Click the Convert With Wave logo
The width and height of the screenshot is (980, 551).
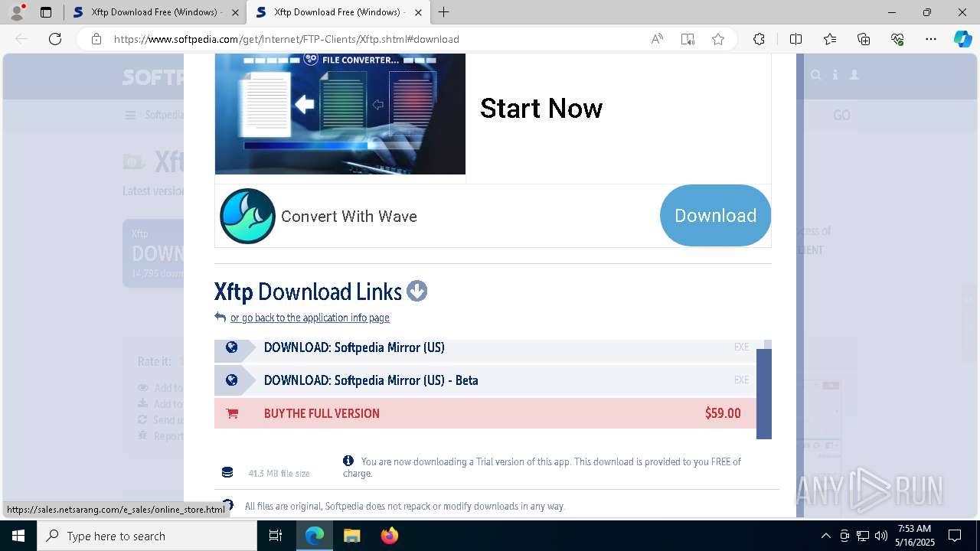pyautogui.click(x=247, y=216)
